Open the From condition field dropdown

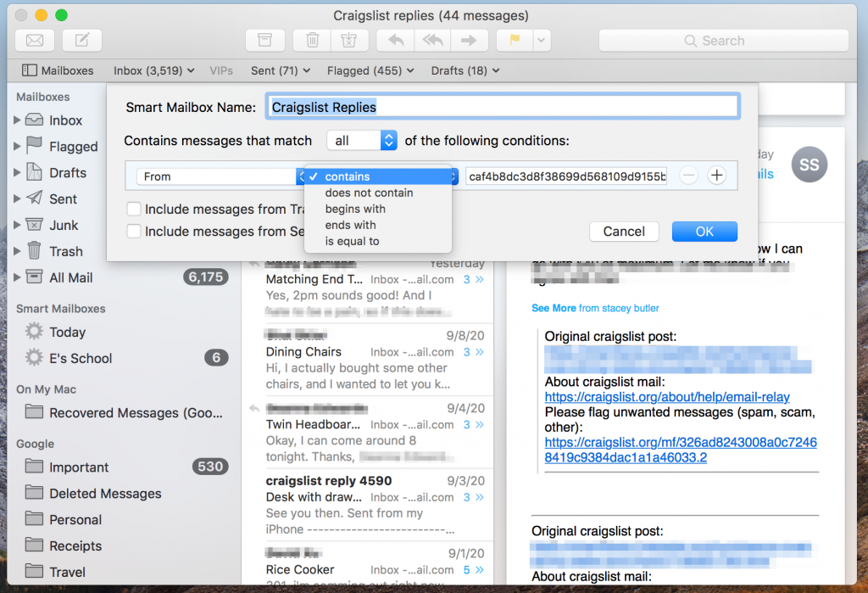point(220,176)
